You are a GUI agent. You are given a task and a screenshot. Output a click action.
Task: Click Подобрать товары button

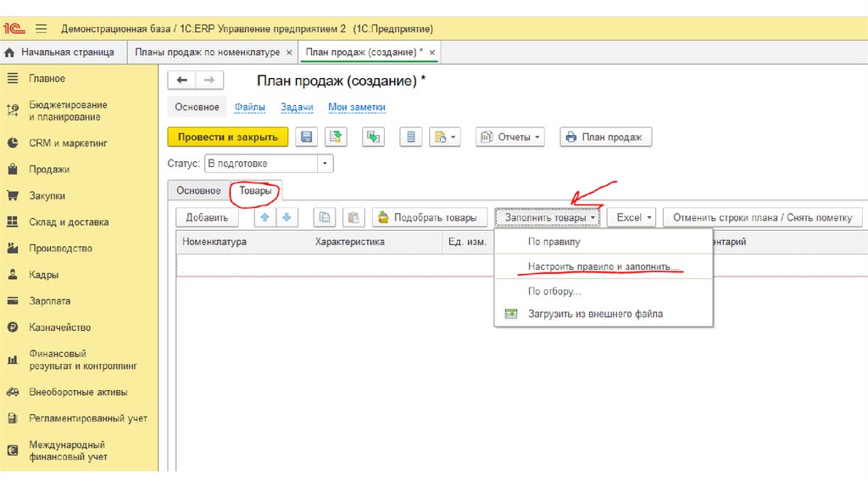[430, 218]
